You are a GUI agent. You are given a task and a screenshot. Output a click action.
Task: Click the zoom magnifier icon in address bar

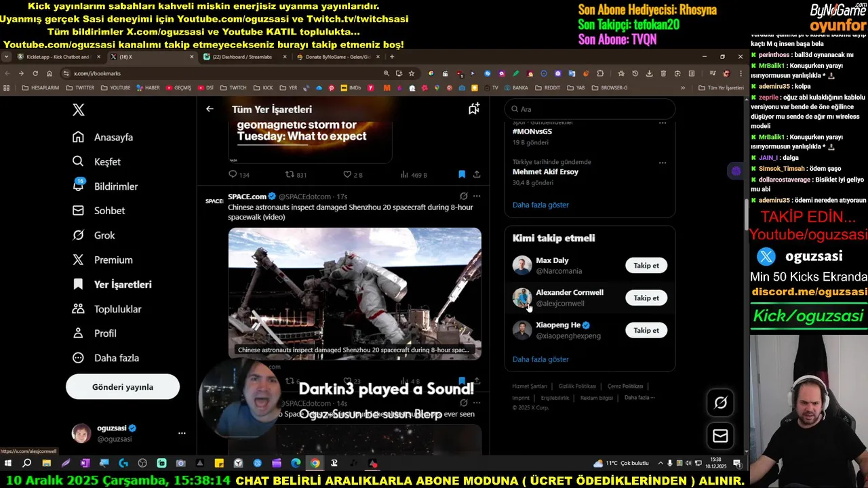click(x=387, y=73)
